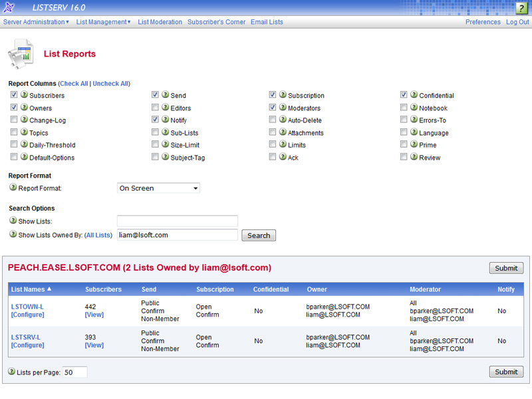This screenshot has height=399, width=532.
Task: Sort by Subscribers column header
Action: pos(103,289)
